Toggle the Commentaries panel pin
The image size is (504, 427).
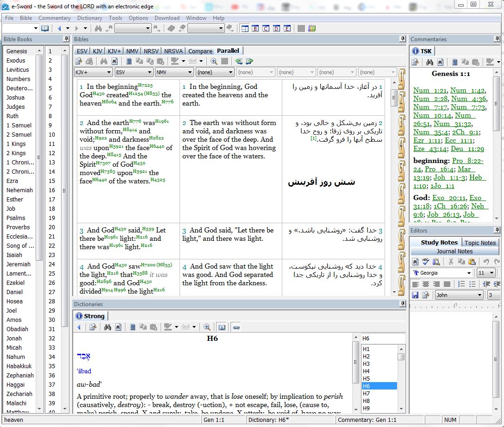497,39
